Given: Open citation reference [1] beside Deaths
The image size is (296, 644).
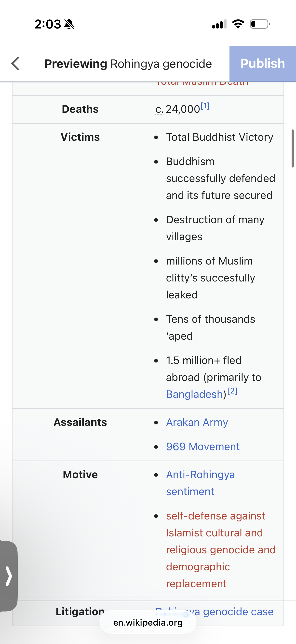Looking at the screenshot, I should click(205, 106).
